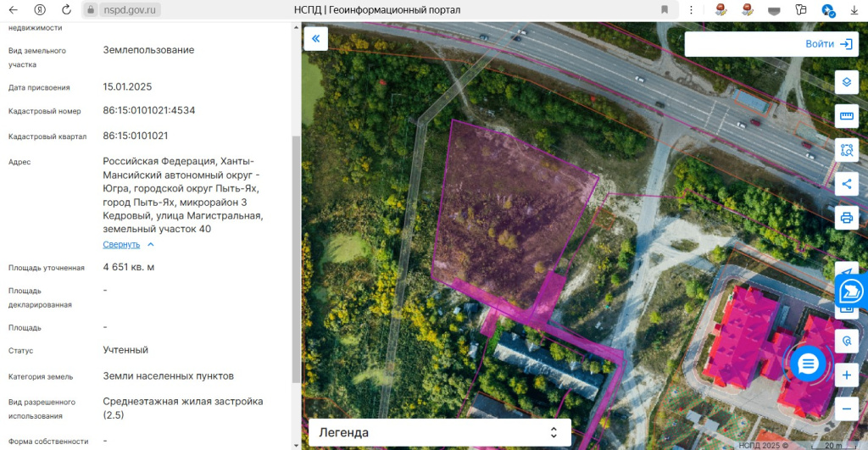The height and width of the screenshot is (450, 868).
Task: Zoom out with the minus button
Action: tap(847, 409)
